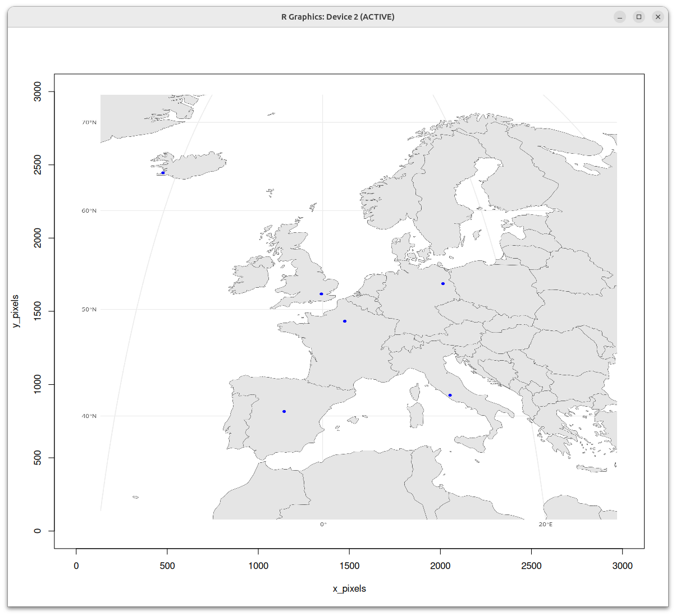Select the blue point near London

321,293
